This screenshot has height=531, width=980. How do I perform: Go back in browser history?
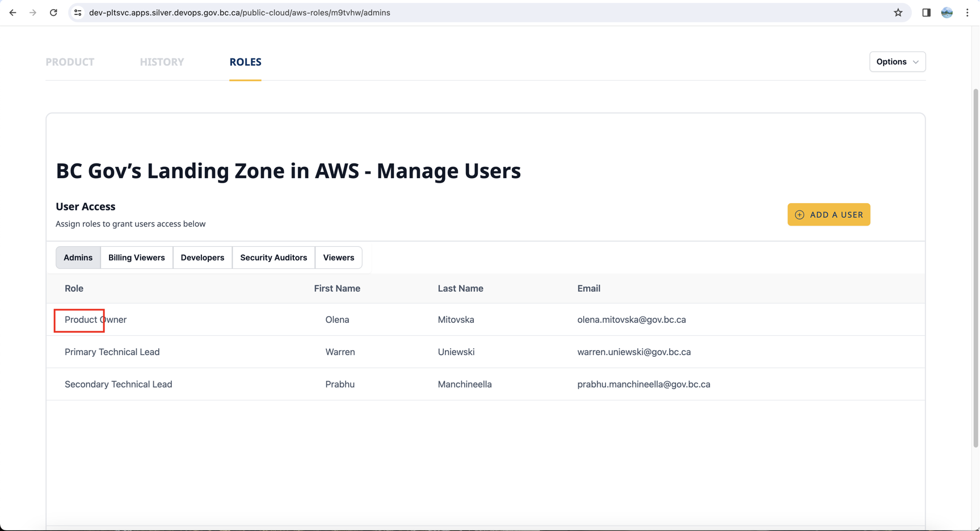tap(12, 12)
